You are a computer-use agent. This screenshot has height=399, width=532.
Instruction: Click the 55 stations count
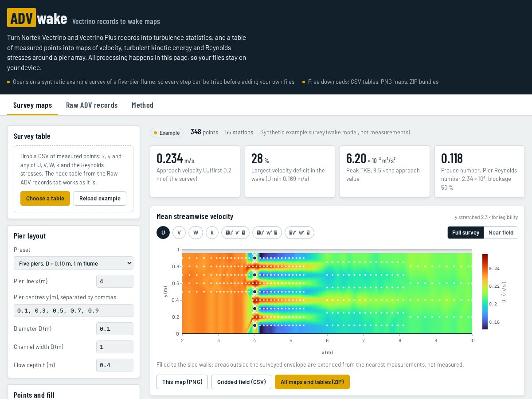pyautogui.click(x=239, y=132)
